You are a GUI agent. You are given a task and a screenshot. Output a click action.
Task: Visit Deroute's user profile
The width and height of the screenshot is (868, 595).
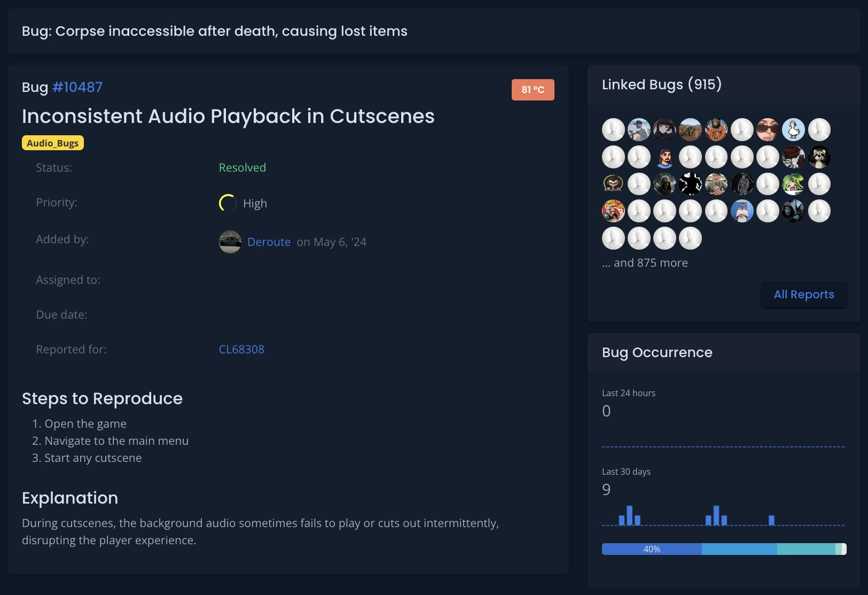[269, 242]
